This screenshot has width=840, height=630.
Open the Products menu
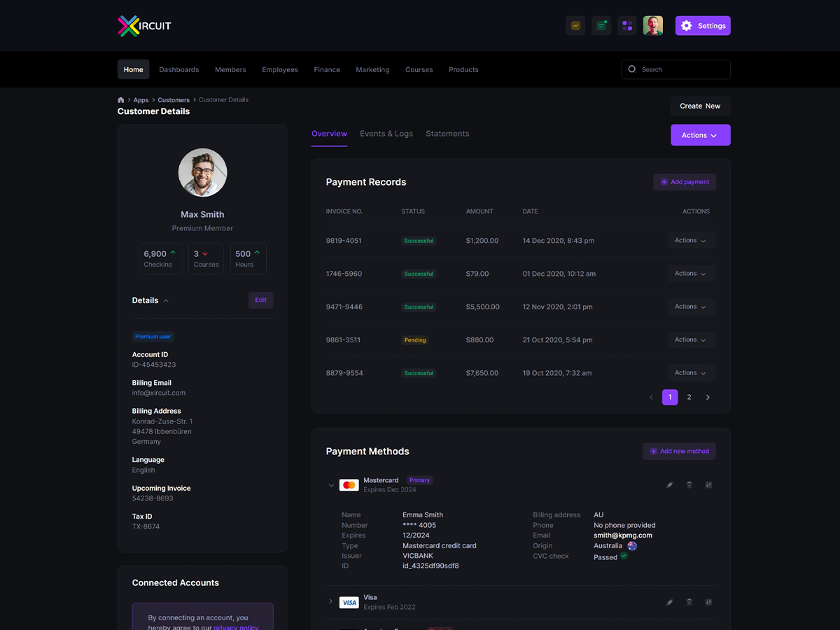click(463, 69)
